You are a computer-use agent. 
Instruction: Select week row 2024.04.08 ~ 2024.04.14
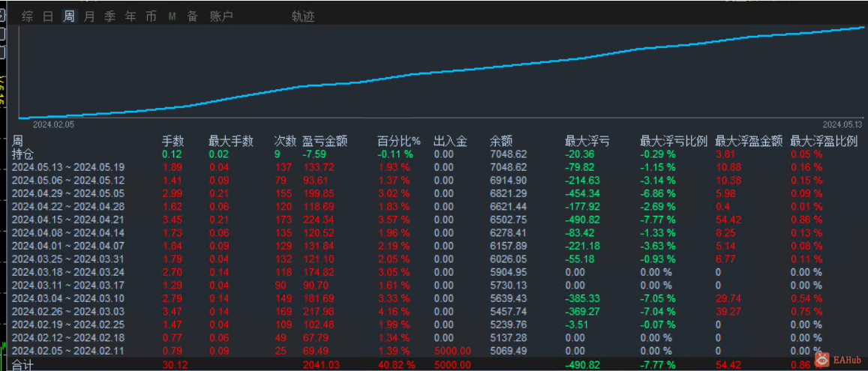pyautogui.click(x=434, y=233)
